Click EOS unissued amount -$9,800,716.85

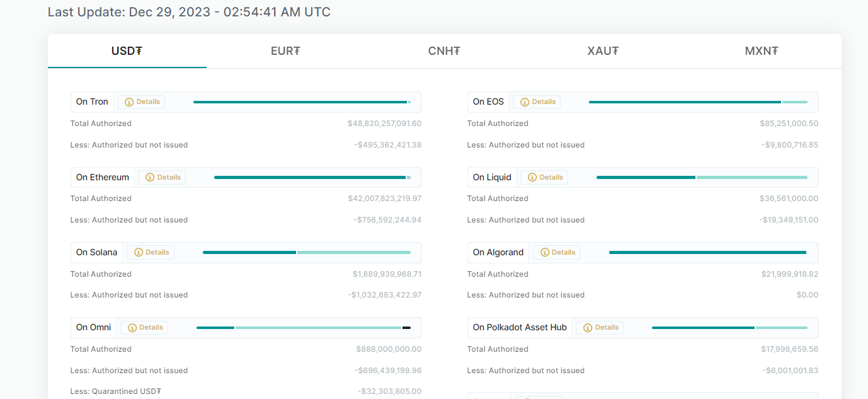tap(790, 145)
